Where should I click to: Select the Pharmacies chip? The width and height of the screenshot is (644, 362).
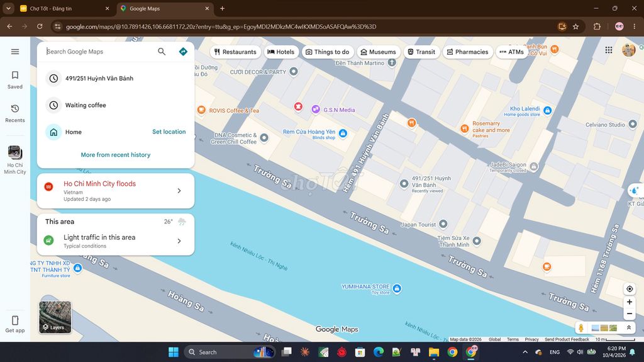click(x=468, y=52)
